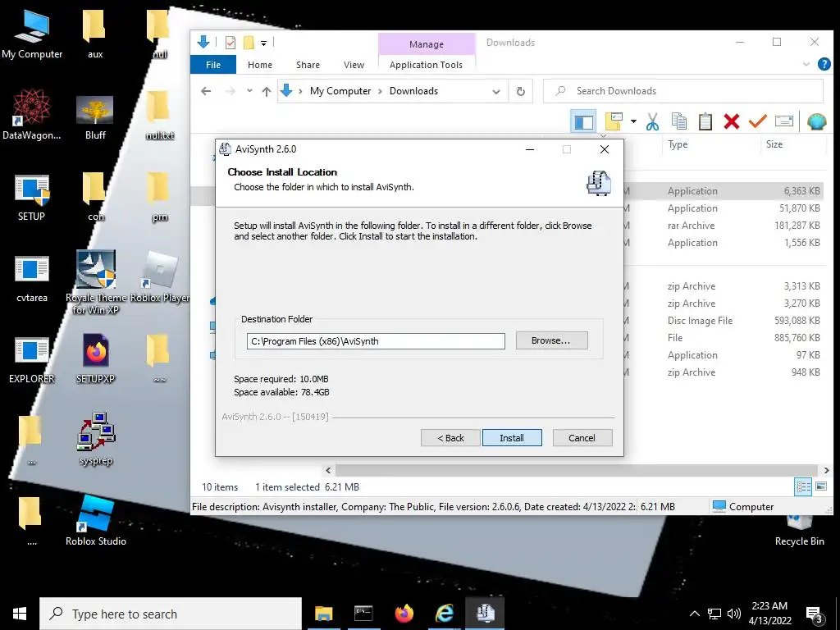Click the horizontal scrollbar in Downloads window
This screenshot has width=840, height=630.
pos(577,470)
